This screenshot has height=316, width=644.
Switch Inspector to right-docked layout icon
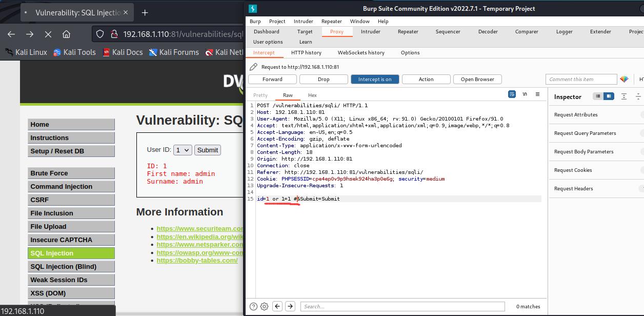608,96
